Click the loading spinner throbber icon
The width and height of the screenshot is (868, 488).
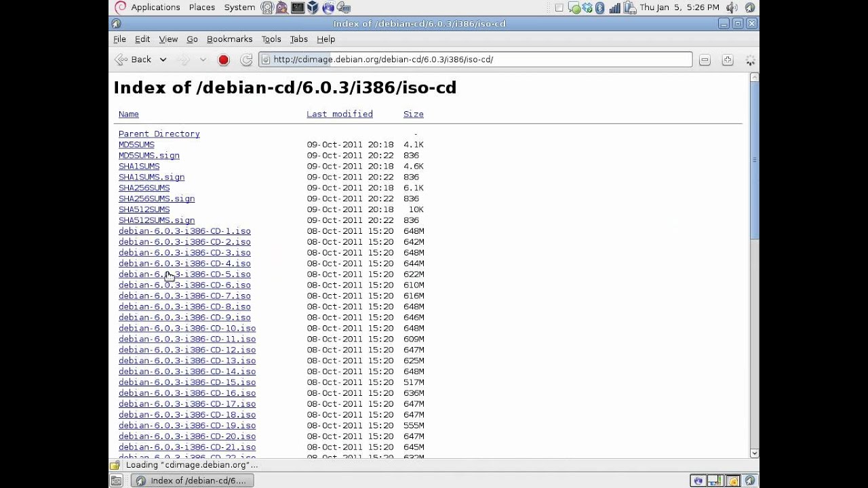pos(750,60)
